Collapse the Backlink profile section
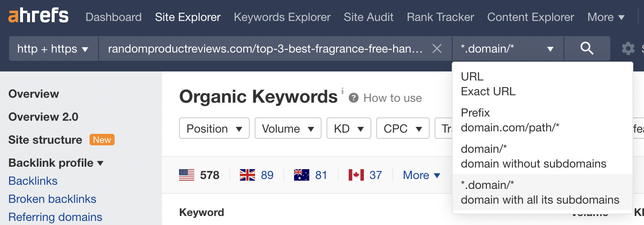Screen dimensions: 644x225 56,163
